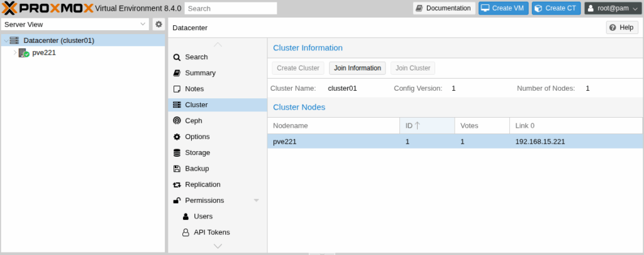The image size is (644, 255).
Task: Click the Datacenter server rack icon
Action: coord(14,41)
